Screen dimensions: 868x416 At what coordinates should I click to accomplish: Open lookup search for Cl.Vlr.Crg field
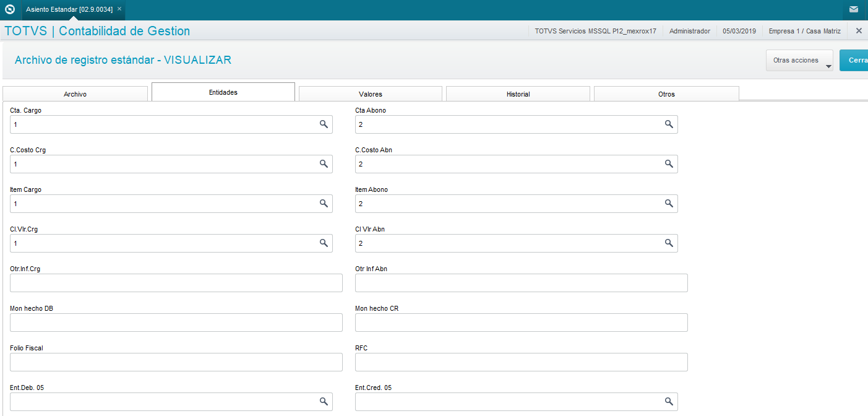[x=324, y=243]
